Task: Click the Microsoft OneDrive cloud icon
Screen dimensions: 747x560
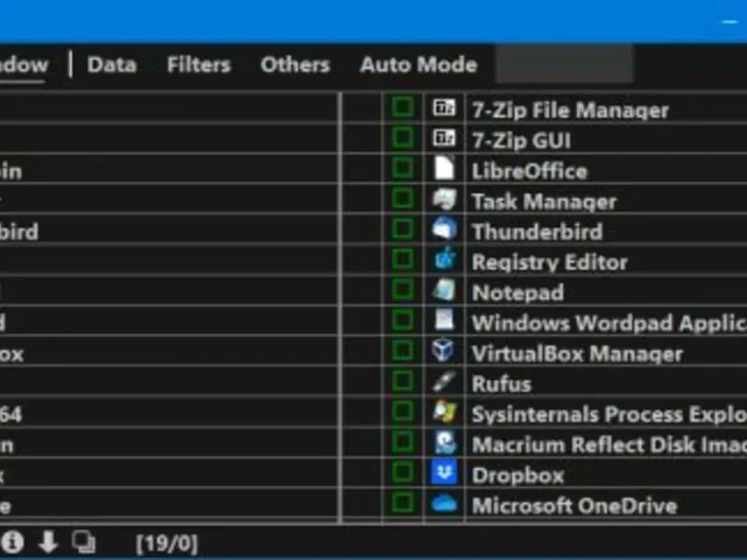Action: (444, 503)
